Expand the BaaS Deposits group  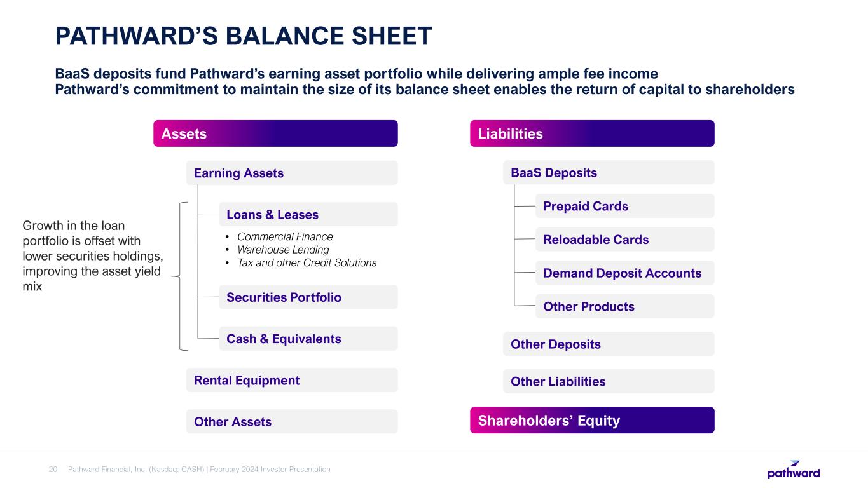(609, 172)
